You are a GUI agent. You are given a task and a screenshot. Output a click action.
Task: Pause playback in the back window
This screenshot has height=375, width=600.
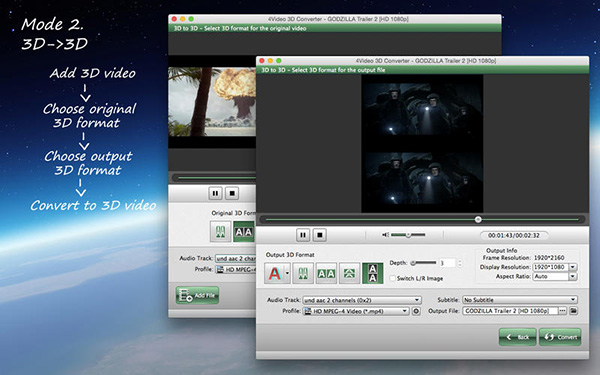pos(215,193)
